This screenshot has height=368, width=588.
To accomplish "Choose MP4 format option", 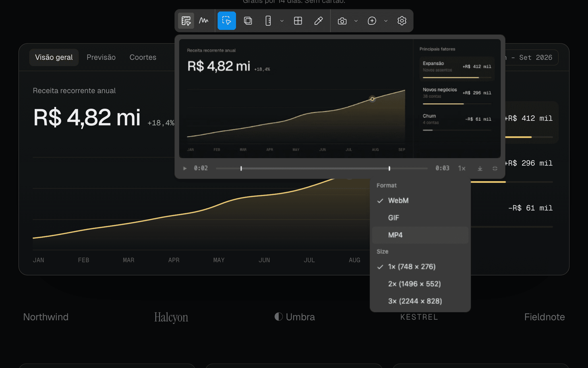I will point(420,235).
